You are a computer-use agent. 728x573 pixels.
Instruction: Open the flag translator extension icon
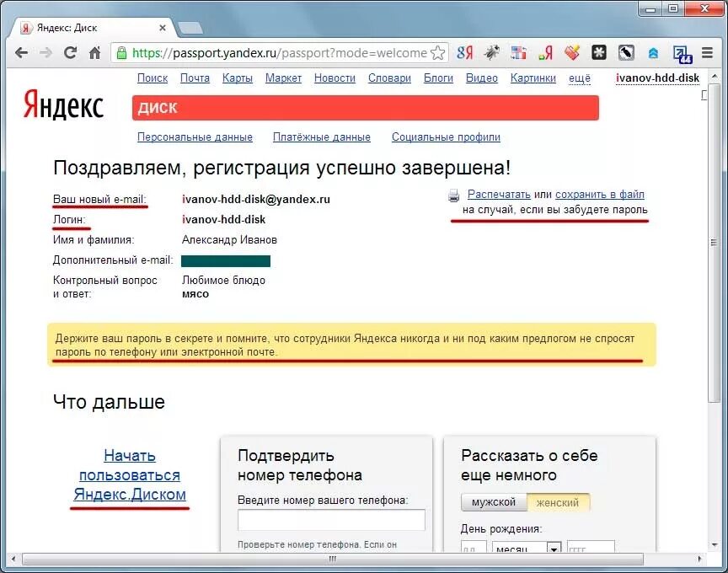[518, 53]
